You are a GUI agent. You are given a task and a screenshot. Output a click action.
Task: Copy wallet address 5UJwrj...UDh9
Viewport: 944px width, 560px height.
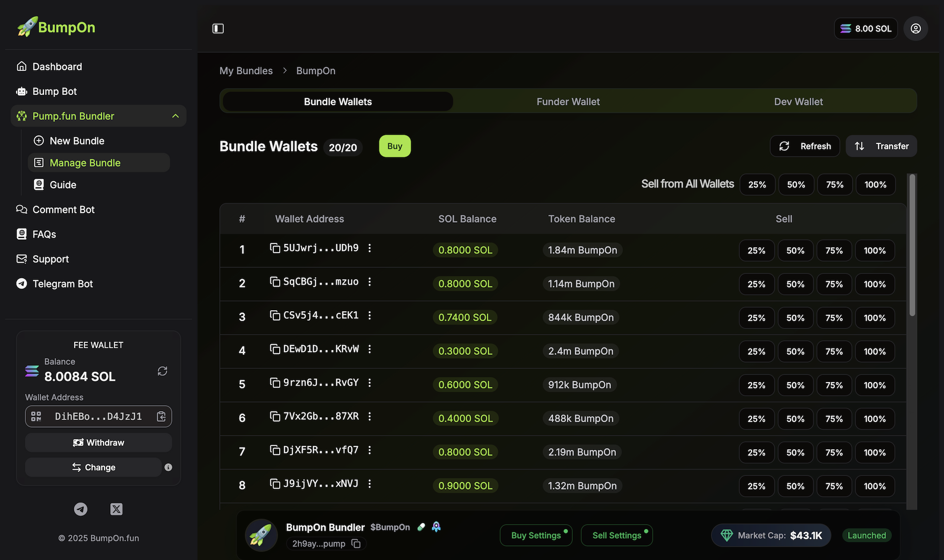click(x=275, y=248)
